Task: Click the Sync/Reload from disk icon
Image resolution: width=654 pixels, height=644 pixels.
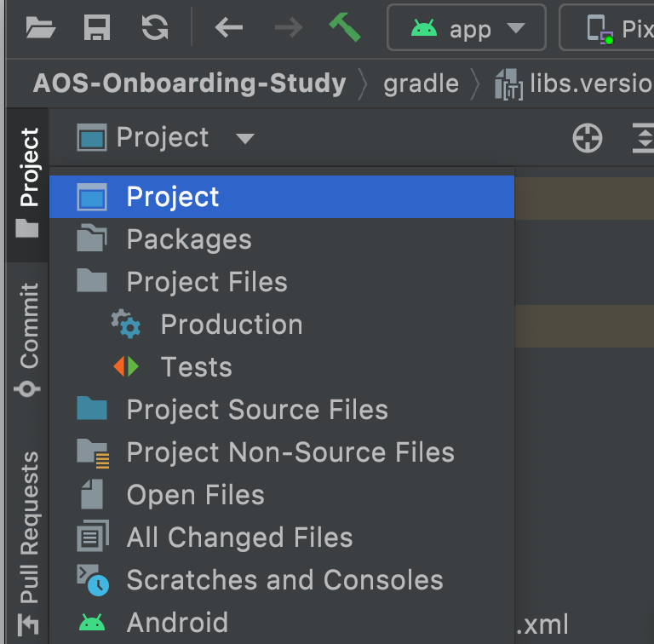Action: coord(154,28)
